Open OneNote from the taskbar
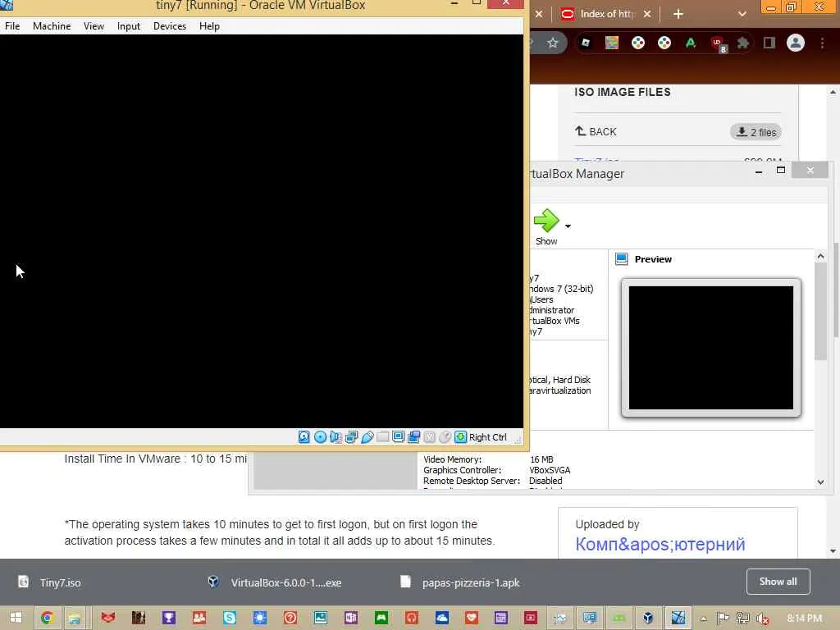840x630 pixels. point(351,618)
